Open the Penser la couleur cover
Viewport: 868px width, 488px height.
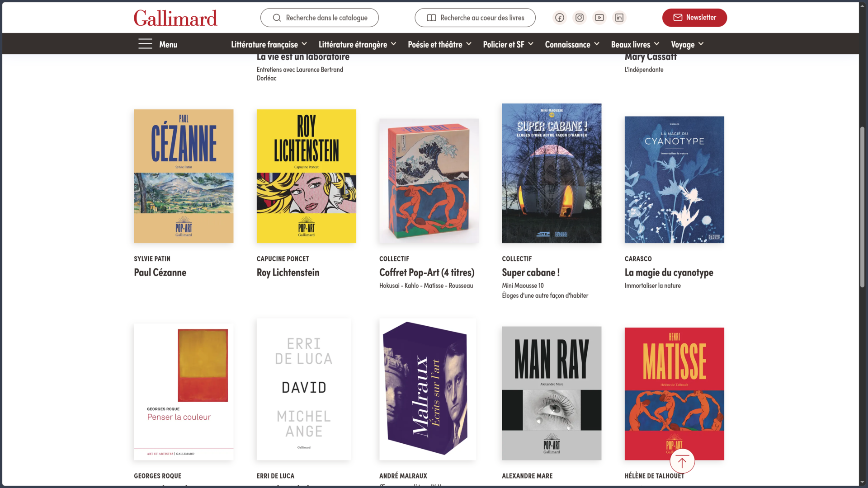click(184, 392)
